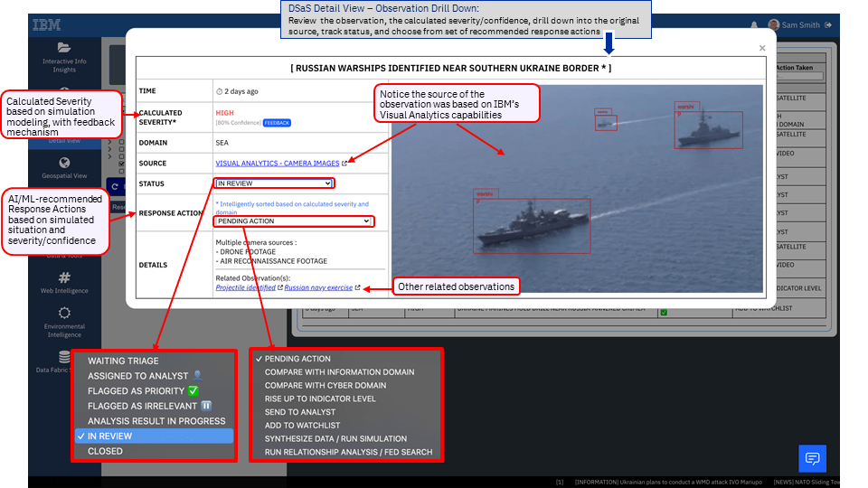Open the blue chat assistant icon
Viewport: 868px width, 488px height.
(x=812, y=458)
